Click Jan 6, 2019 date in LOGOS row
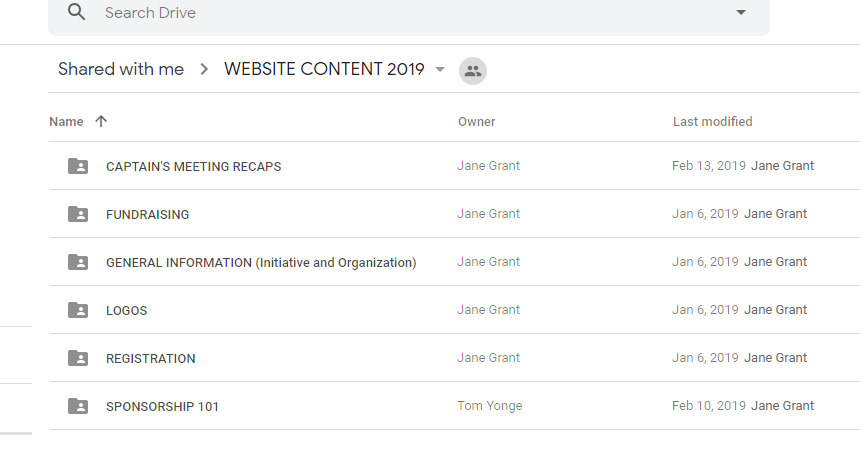Viewport: 860px width, 466px height. click(705, 310)
